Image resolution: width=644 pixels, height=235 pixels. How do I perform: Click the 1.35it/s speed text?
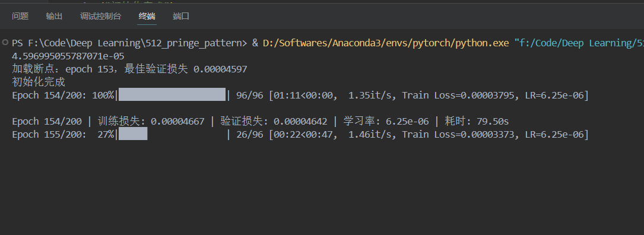pyautogui.click(x=370, y=96)
